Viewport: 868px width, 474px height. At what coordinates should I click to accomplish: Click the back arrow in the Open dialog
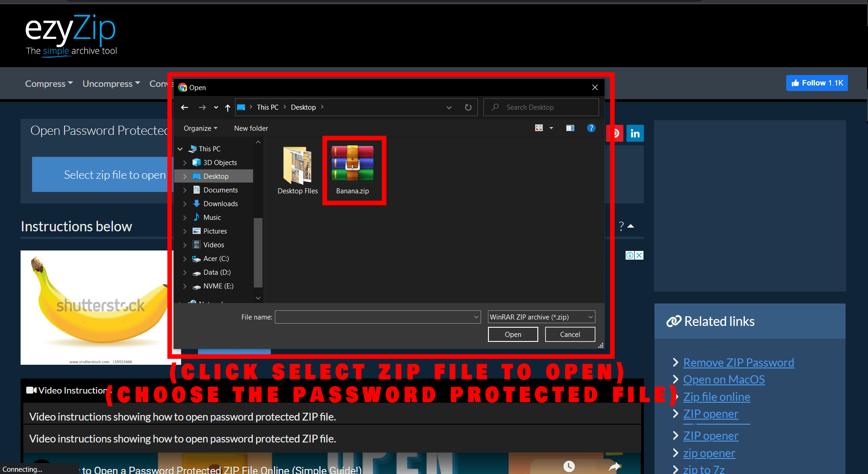(x=184, y=107)
